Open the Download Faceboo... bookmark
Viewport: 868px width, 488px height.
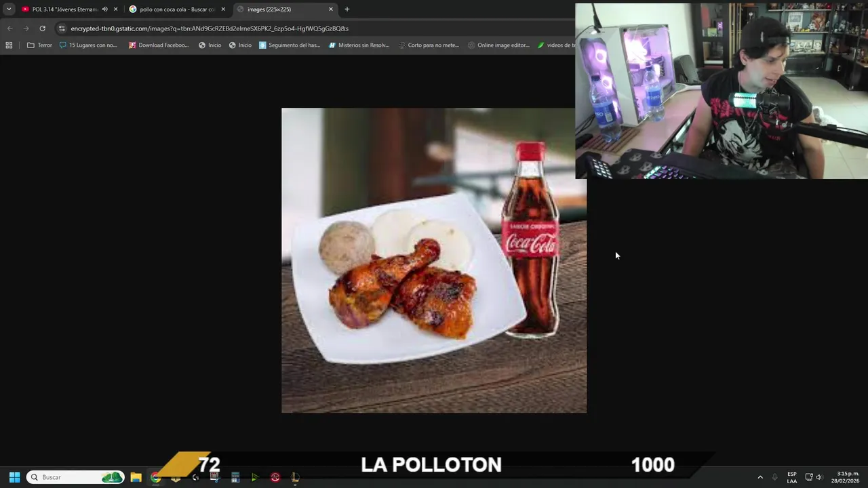[x=159, y=45]
